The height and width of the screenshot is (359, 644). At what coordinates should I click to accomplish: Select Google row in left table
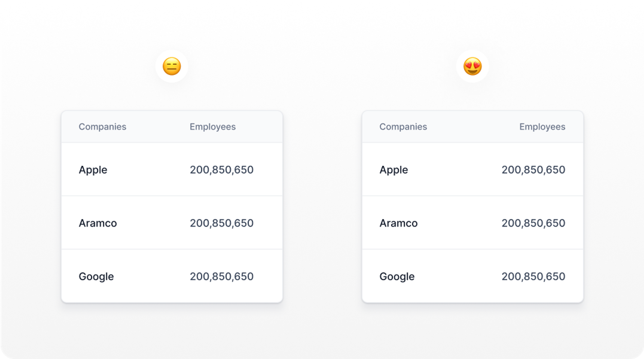point(172,276)
